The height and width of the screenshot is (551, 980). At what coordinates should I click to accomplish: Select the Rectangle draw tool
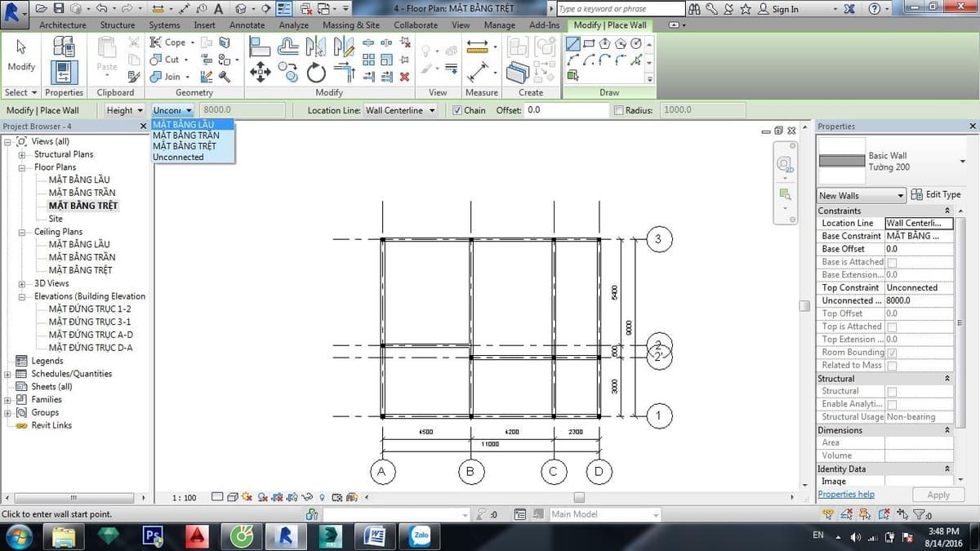[x=589, y=44]
